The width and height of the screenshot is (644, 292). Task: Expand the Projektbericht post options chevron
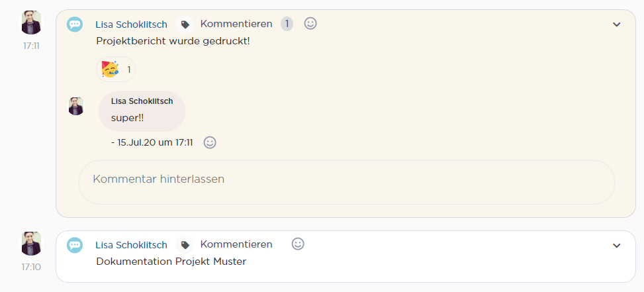click(x=616, y=24)
